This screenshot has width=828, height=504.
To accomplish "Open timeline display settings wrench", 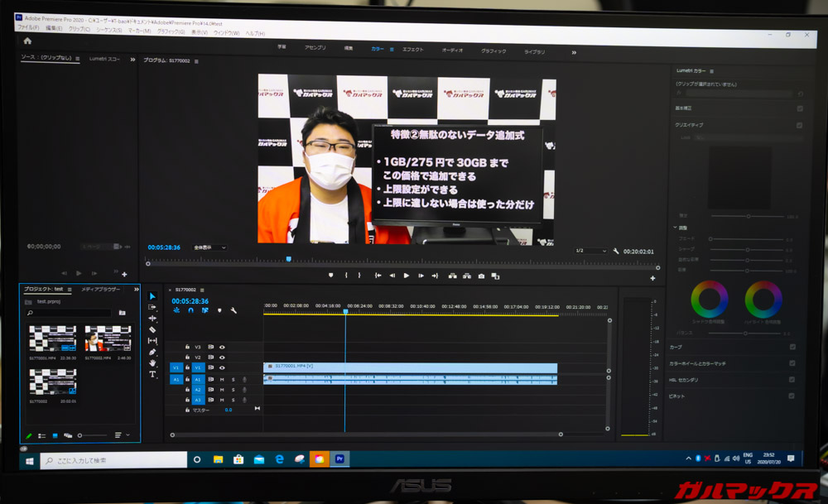I will pos(233,310).
